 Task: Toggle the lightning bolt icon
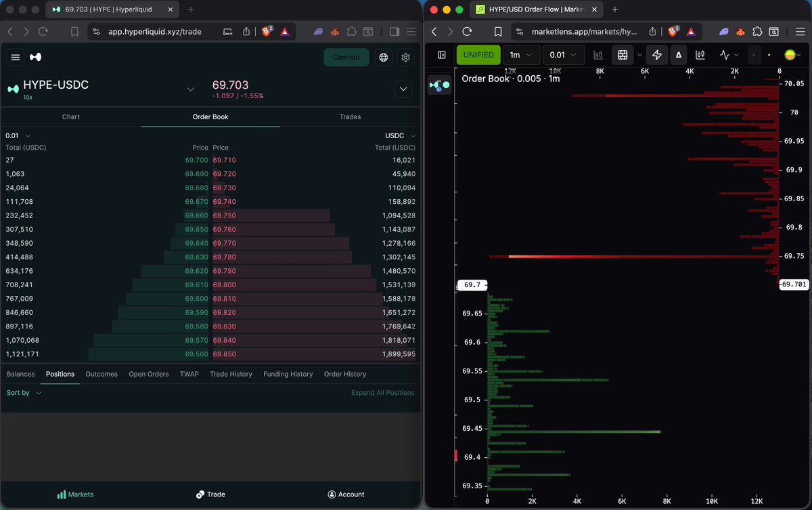coord(657,55)
